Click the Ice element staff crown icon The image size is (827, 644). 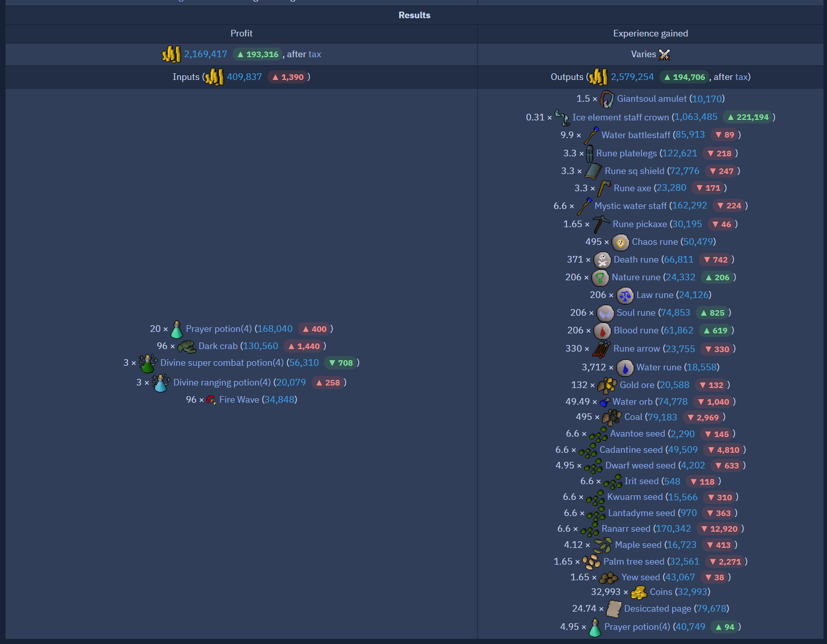tap(562, 117)
